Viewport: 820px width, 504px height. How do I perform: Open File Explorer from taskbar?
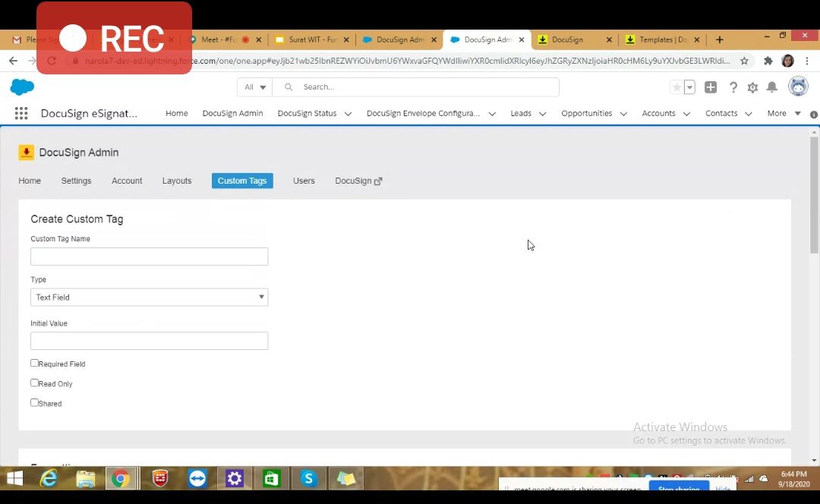pyautogui.click(x=86, y=478)
